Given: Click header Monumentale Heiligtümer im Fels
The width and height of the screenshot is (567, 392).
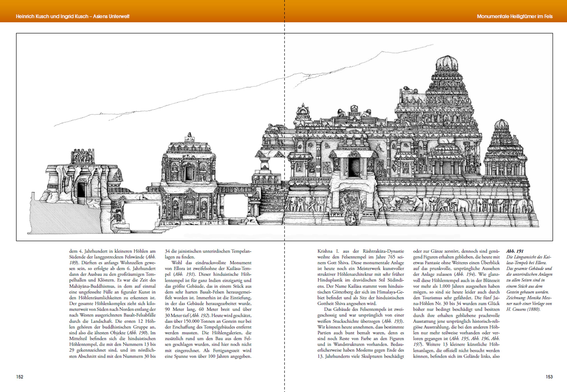Looking at the screenshot, I should [515, 16].
